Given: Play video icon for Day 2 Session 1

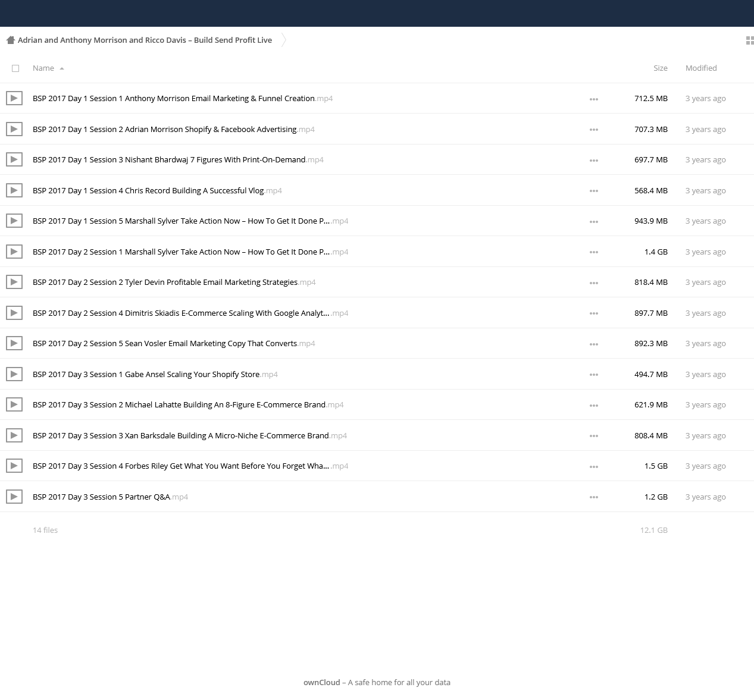Looking at the screenshot, I should pos(14,252).
